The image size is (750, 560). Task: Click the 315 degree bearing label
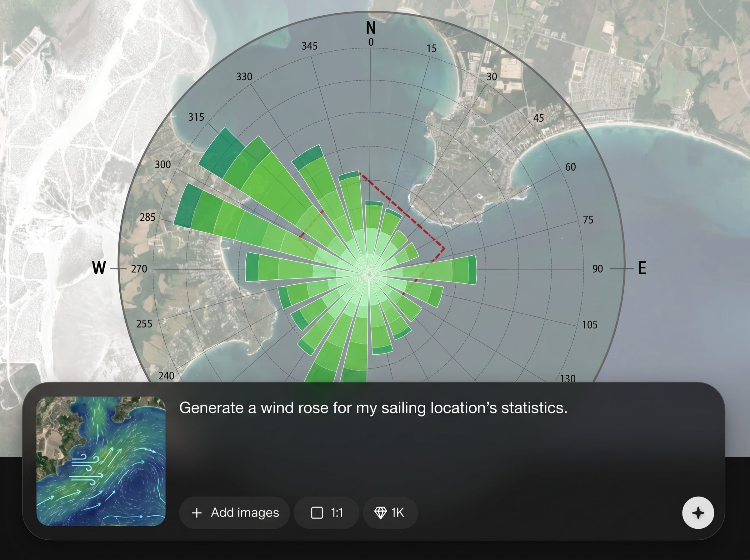point(196,117)
